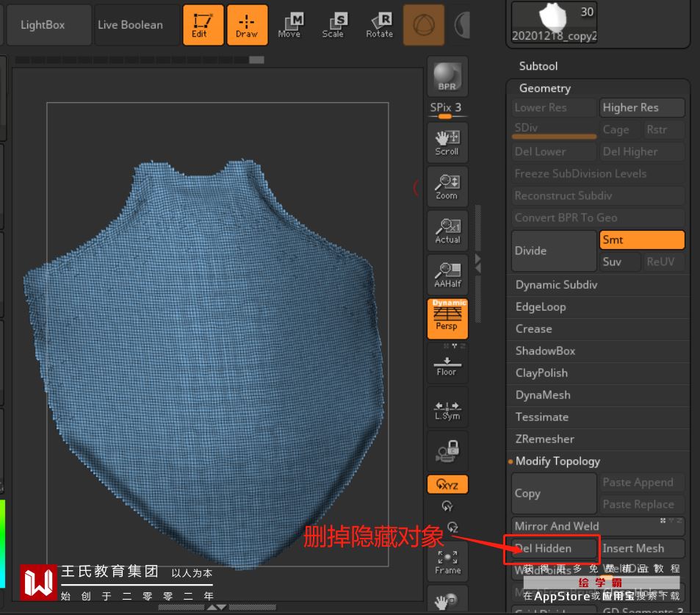
Task: Click Freeze SubDivision Levels
Action: tap(598, 173)
